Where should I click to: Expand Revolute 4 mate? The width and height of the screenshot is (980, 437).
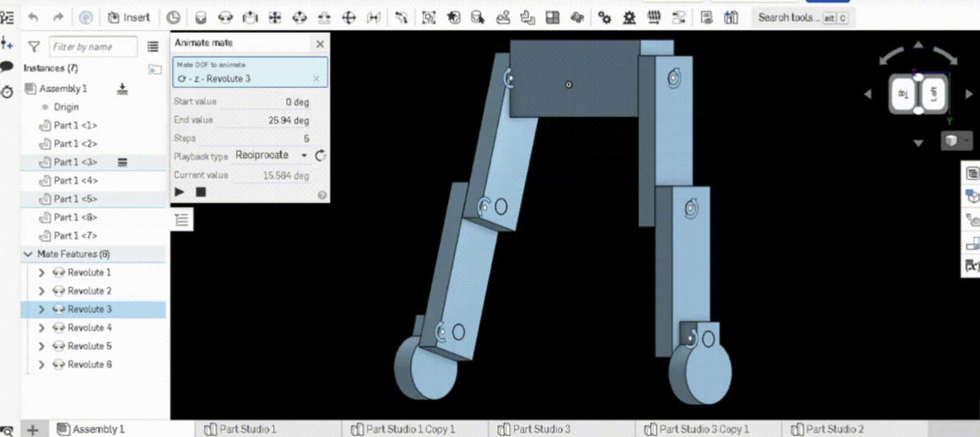42,328
